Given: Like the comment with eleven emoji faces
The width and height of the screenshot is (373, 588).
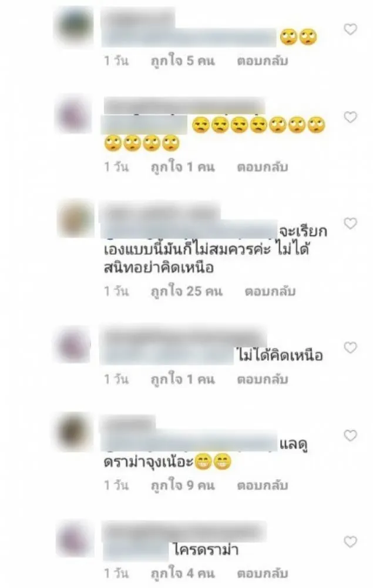Looking at the screenshot, I should tap(350, 118).
